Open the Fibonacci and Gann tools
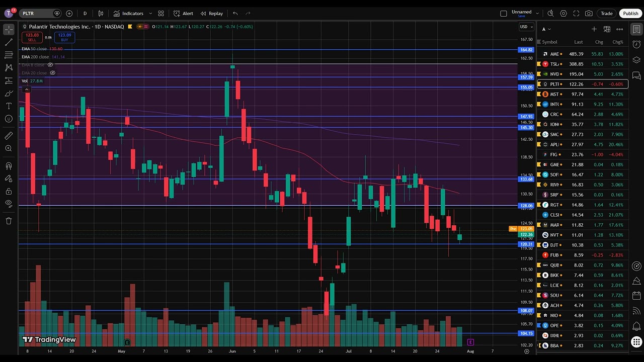 (x=9, y=55)
